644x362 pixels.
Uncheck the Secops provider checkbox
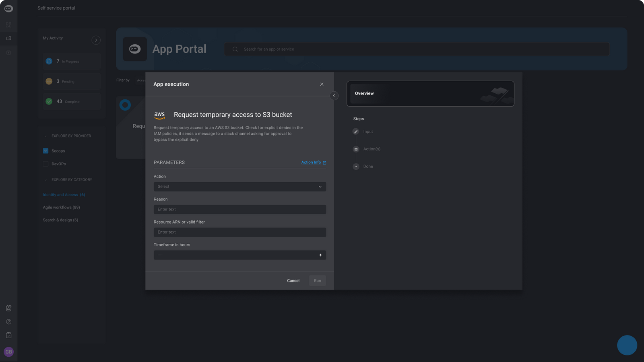(x=45, y=151)
